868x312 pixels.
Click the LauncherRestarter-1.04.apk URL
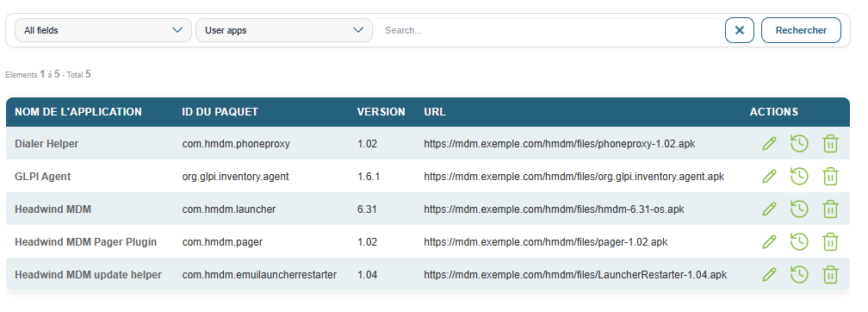tap(575, 275)
